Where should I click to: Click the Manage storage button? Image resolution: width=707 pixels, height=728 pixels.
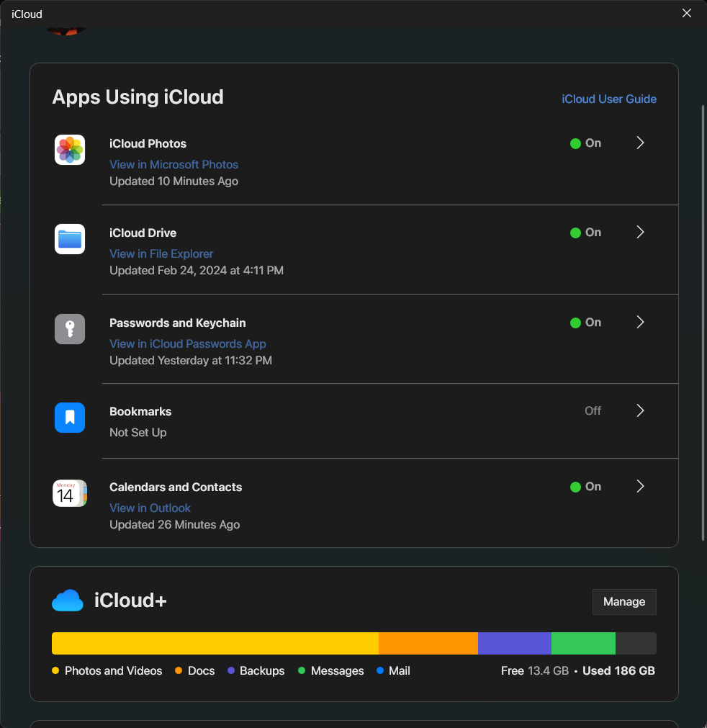pyautogui.click(x=624, y=602)
